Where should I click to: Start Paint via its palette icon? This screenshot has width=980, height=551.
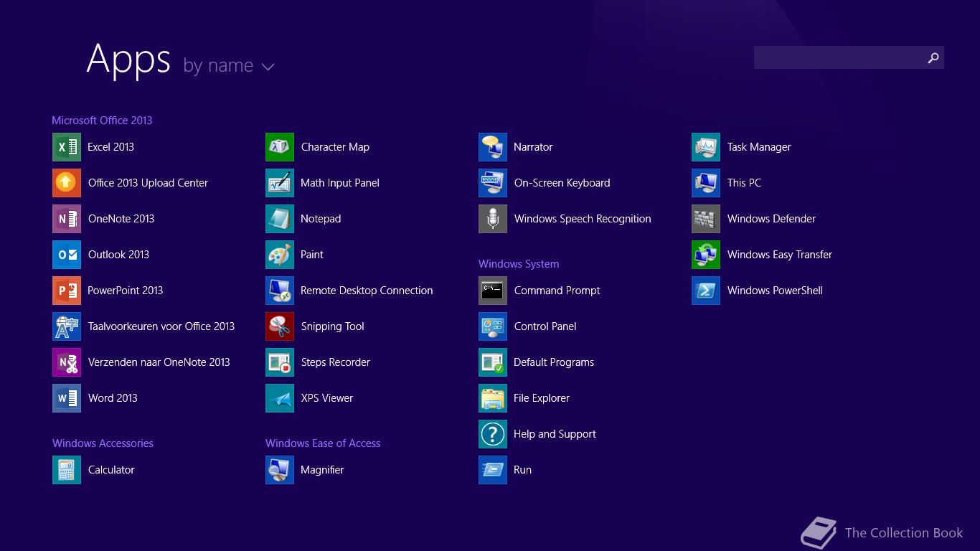pyautogui.click(x=280, y=255)
